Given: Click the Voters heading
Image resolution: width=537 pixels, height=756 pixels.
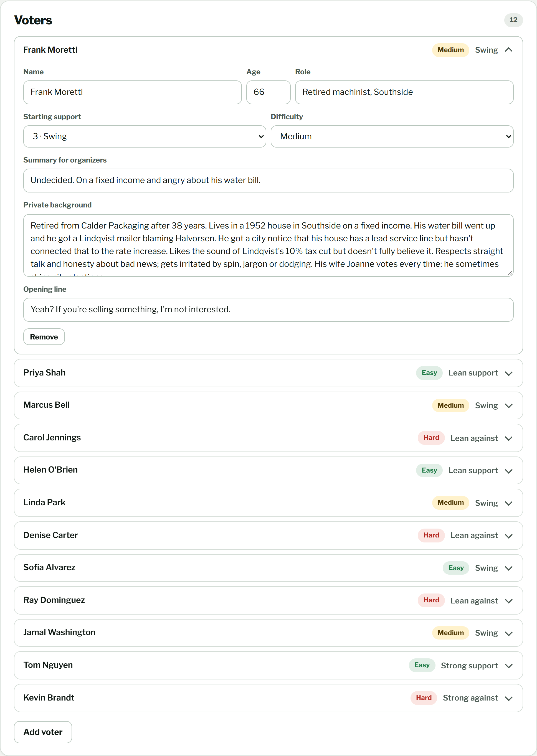Looking at the screenshot, I should [x=33, y=20].
